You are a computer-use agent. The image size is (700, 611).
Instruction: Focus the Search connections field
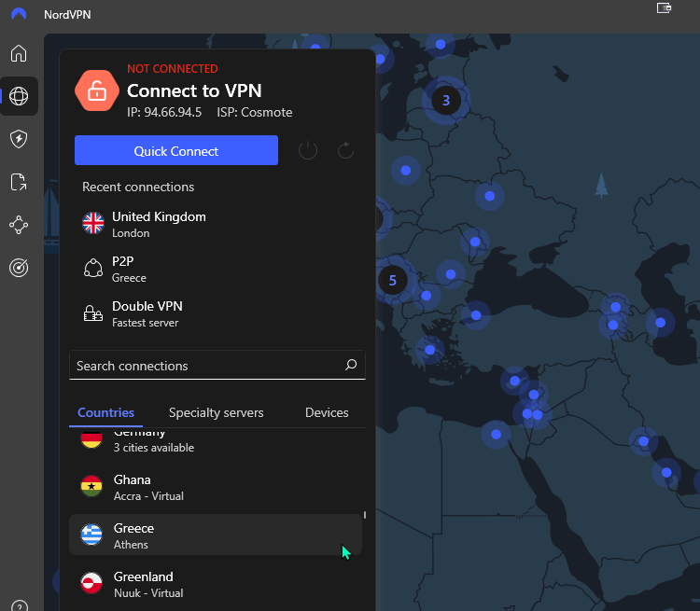pyautogui.click(x=217, y=366)
